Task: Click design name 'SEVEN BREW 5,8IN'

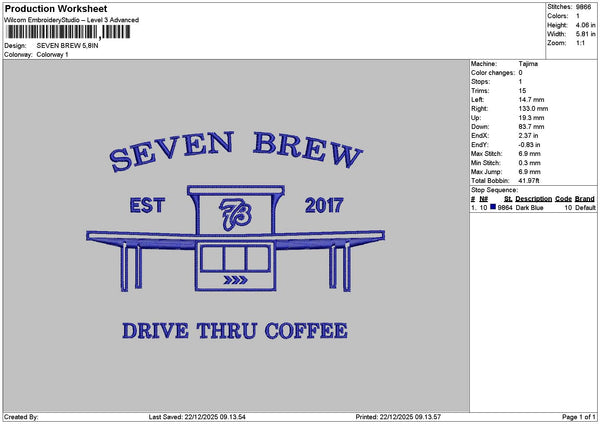Action: click(x=67, y=46)
